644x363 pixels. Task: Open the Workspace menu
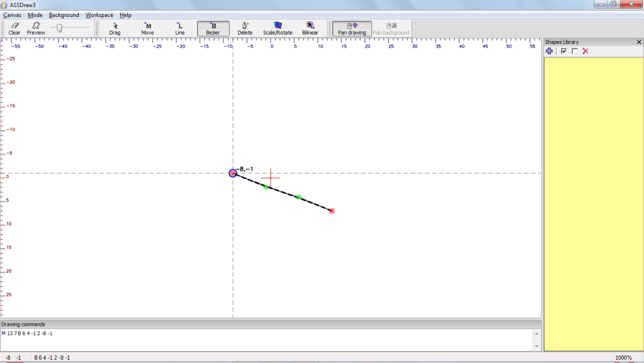[x=99, y=14]
